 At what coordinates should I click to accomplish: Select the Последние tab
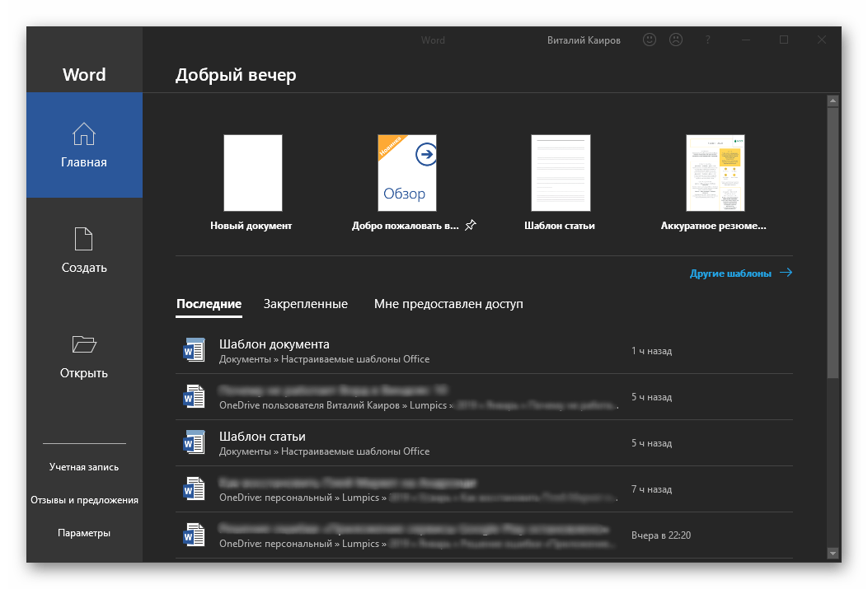pyautogui.click(x=208, y=303)
